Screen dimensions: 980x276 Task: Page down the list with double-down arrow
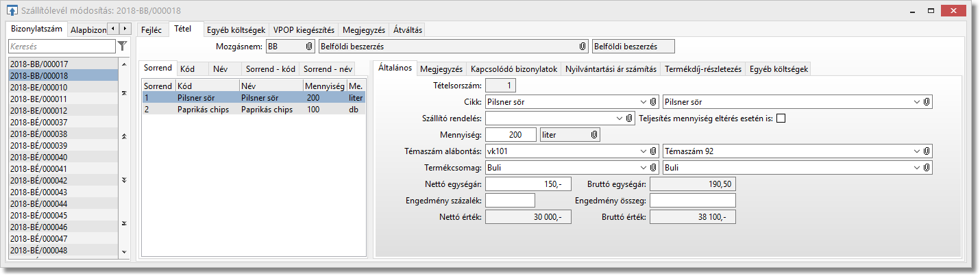point(124,180)
